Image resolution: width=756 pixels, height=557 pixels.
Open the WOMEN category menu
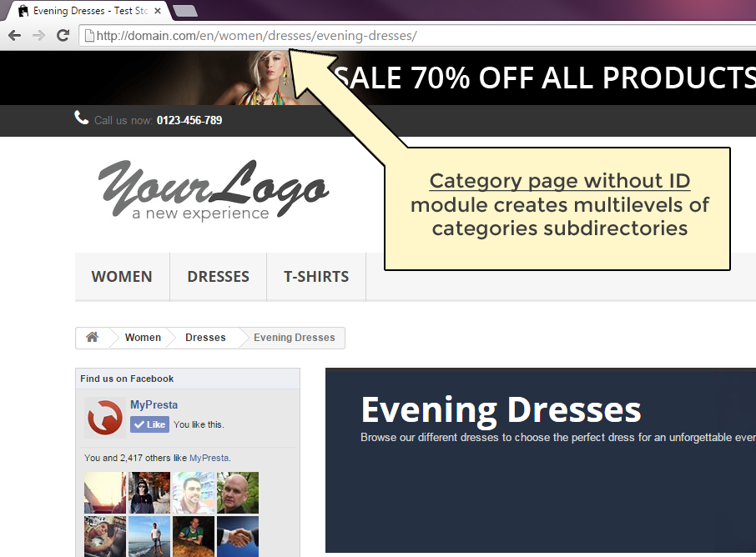(x=122, y=276)
